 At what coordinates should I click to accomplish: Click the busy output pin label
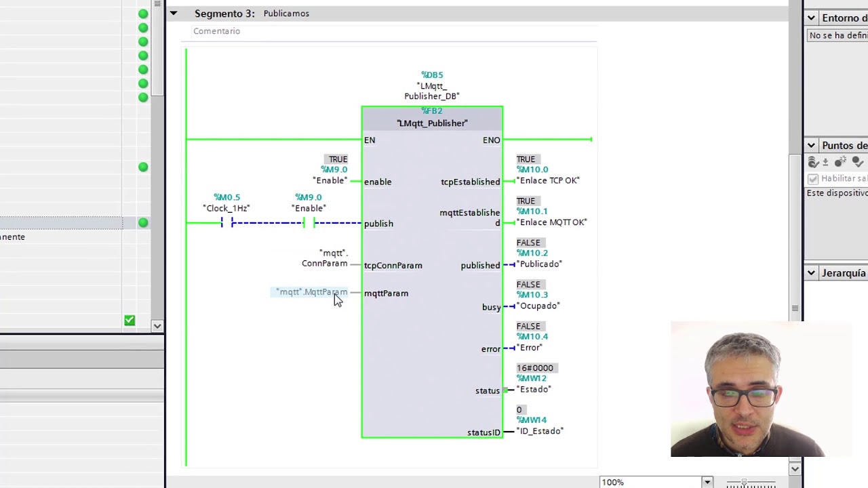491,307
